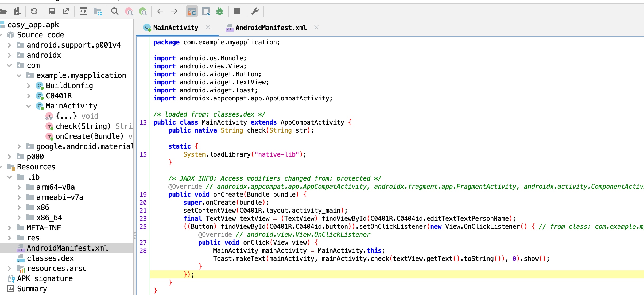The image size is (644, 295).
Task: Click the Add files toolbar icon
Action: [17, 11]
